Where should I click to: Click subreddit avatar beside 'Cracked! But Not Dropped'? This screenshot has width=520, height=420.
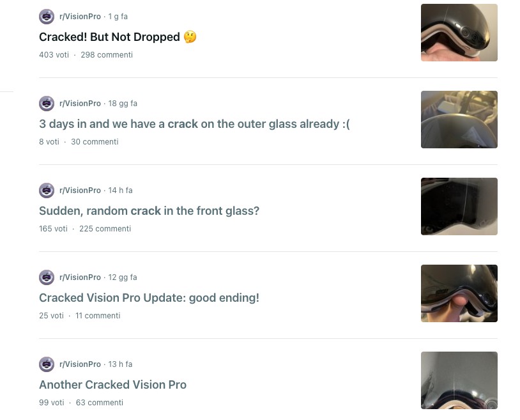click(x=47, y=17)
